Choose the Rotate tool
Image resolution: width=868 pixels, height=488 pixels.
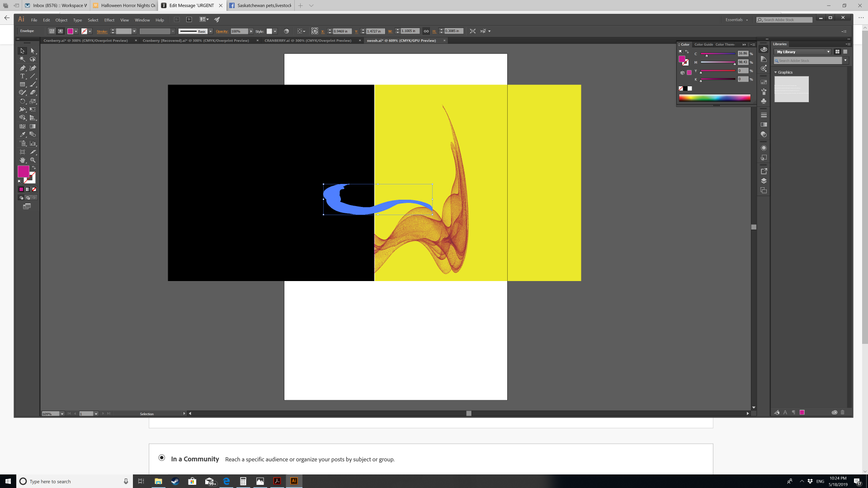22,101
